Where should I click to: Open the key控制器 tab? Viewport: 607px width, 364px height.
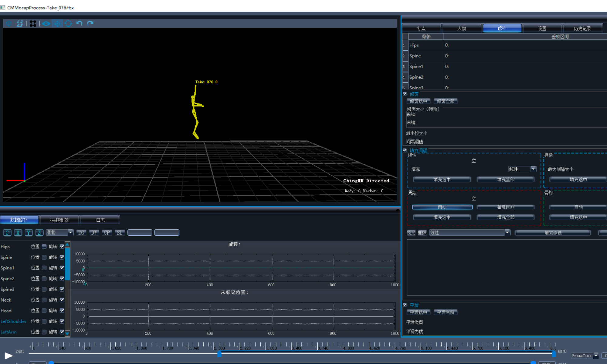(59, 220)
